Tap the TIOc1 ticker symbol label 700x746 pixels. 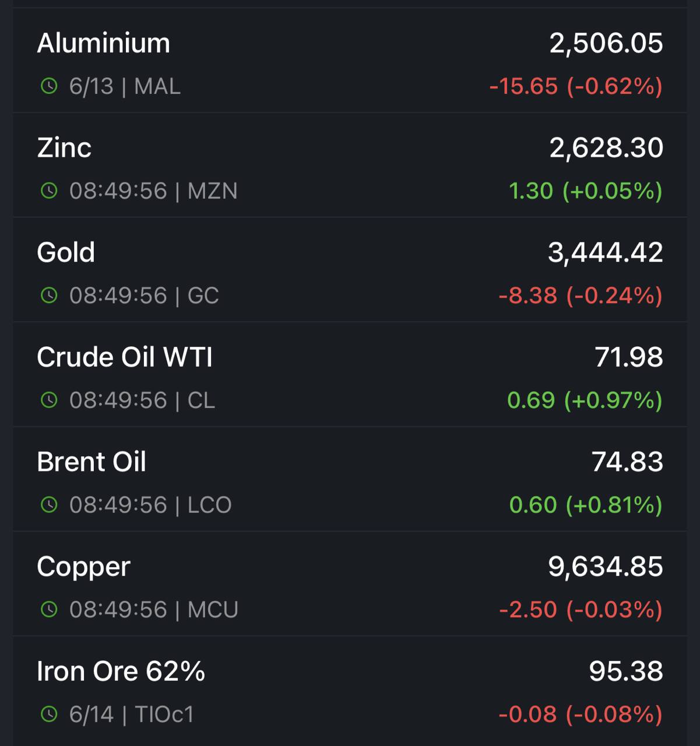click(x=164, y=714)
